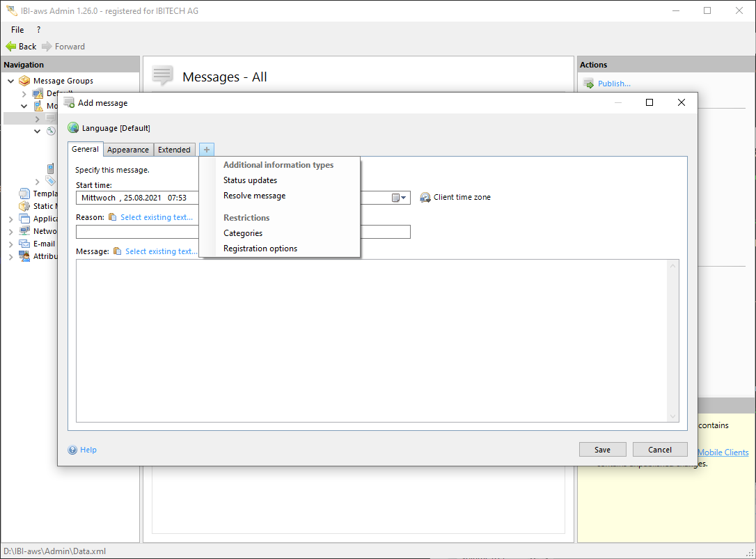Click the copy icon beside Reason
The height and width of the screenshot is (559, 756).
click(113, 217)
